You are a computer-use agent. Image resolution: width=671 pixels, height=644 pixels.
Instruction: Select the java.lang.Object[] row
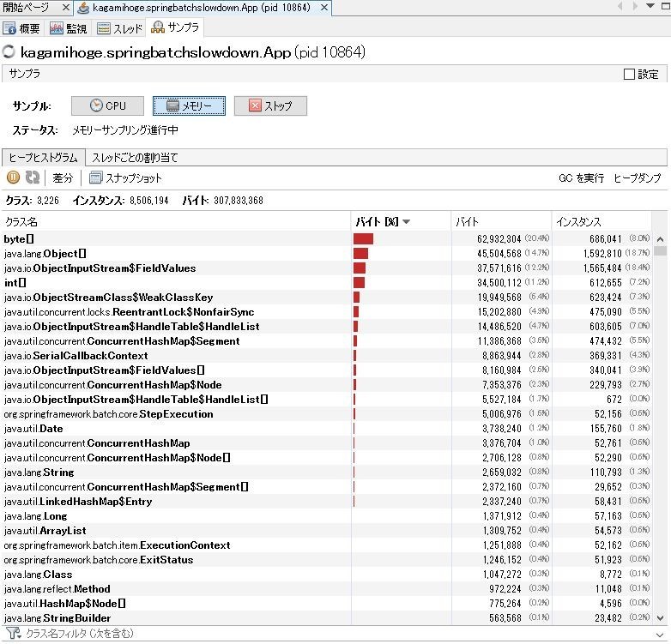(327, 254)
